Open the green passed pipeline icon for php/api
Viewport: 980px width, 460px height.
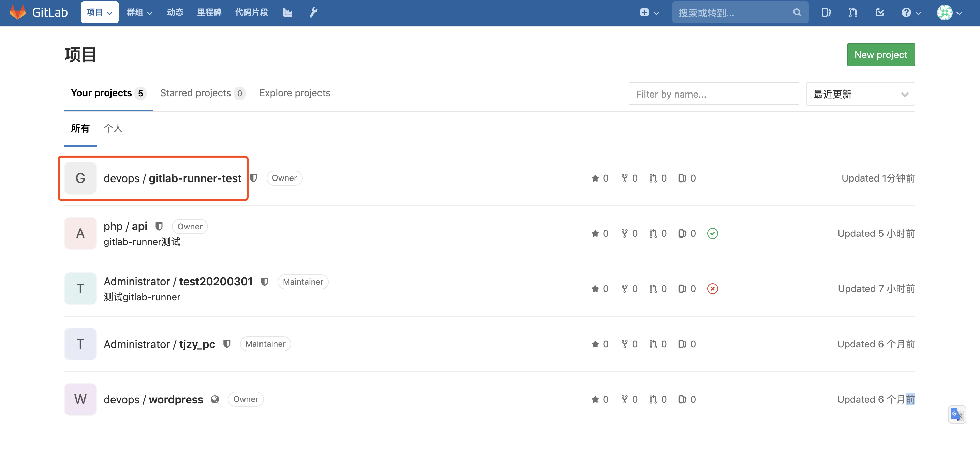(x=713, y=233)
